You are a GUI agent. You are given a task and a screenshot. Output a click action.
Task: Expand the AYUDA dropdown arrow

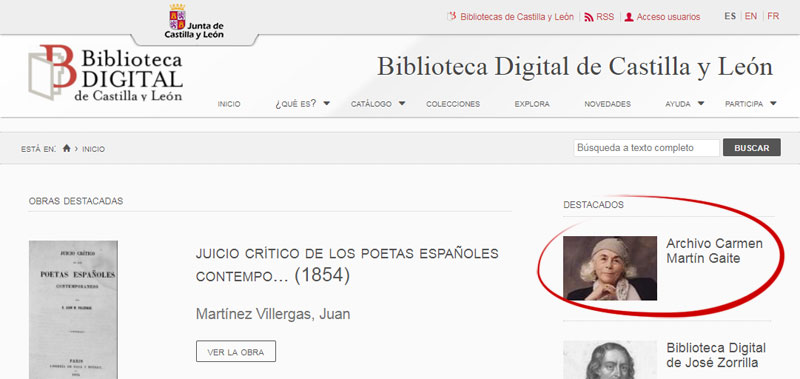coord(701,104)
